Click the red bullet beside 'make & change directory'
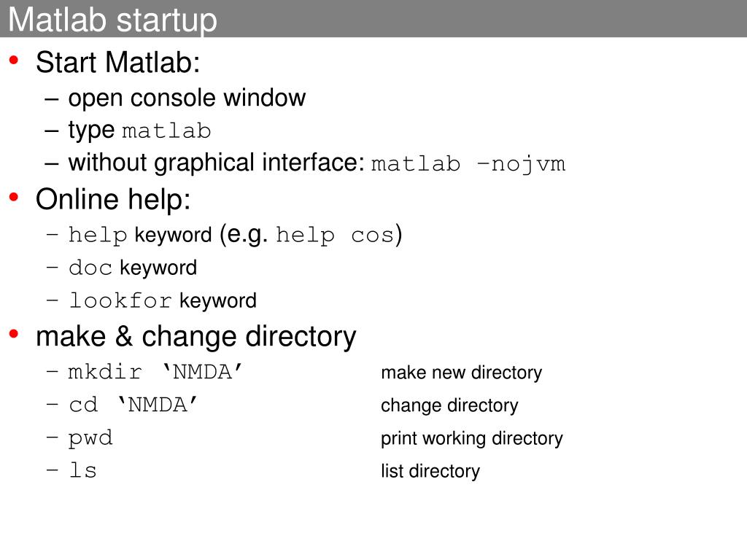The width and height of the screenshot is (747, 560). [x=14, y=334]
